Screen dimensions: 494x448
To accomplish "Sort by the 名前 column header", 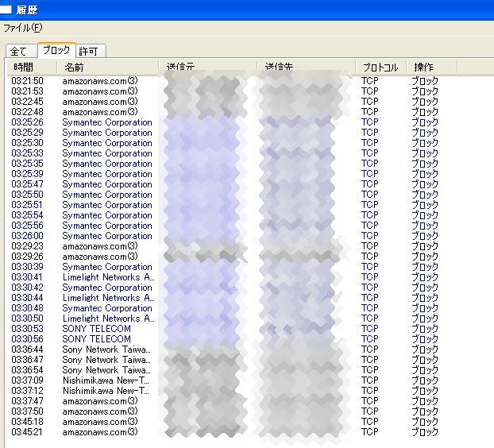I will click(108, 67).
